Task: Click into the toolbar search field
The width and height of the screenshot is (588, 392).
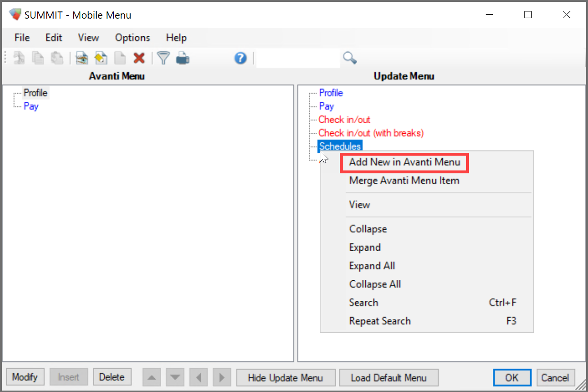Action: tap(297, 58)
